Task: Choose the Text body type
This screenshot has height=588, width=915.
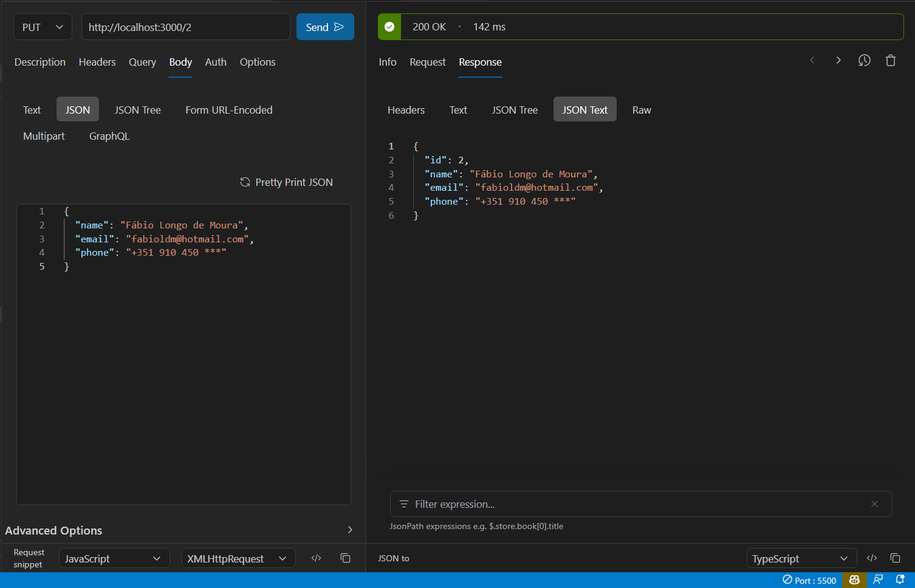Action: coord(32,110)
